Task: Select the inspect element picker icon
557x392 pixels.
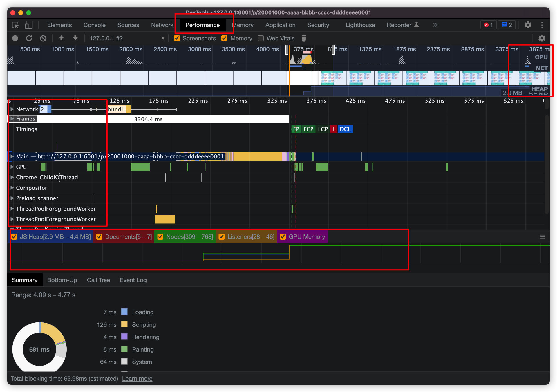Action: [x=15, y=25]
